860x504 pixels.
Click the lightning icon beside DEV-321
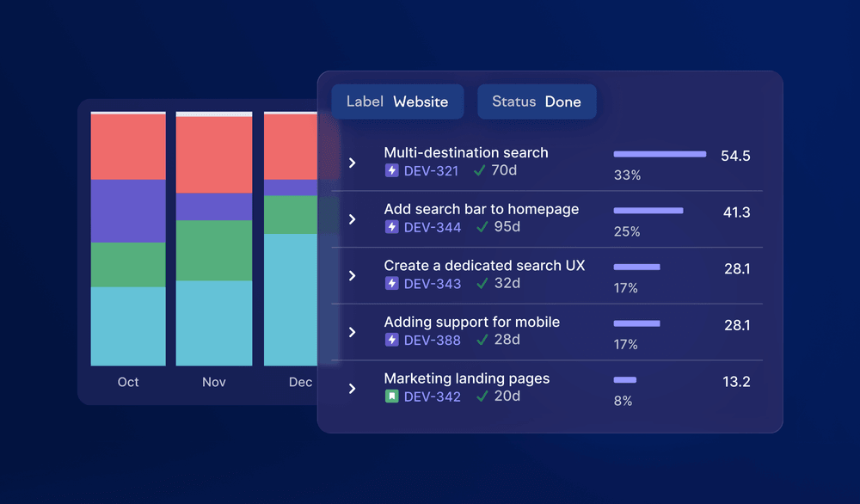click(392, 171)
